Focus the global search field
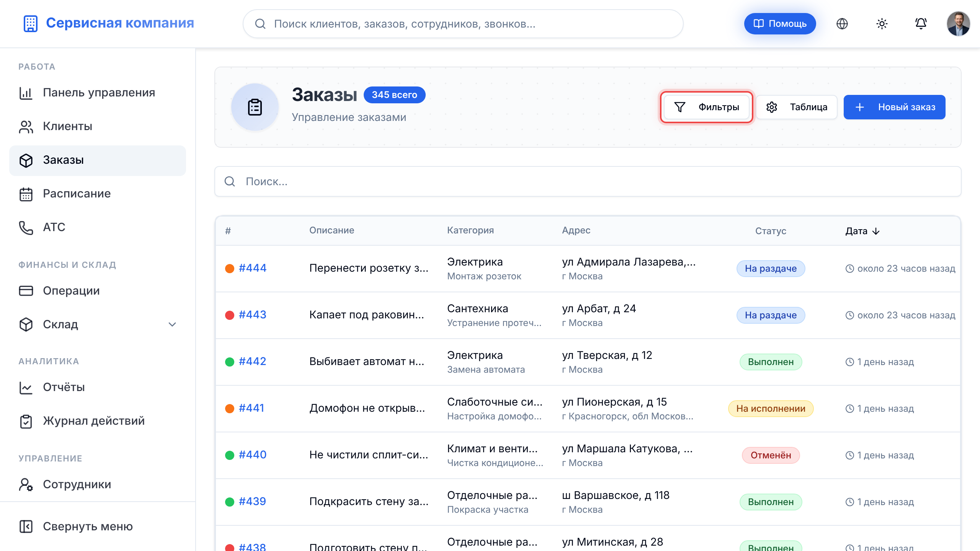This screenshot has height=551, width=980. pos(463,24)
